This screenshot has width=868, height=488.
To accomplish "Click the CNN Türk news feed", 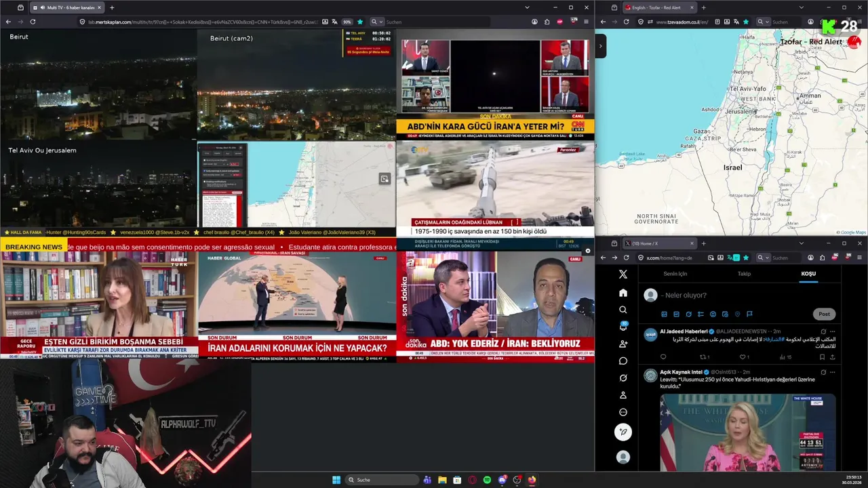I will 495,84.
